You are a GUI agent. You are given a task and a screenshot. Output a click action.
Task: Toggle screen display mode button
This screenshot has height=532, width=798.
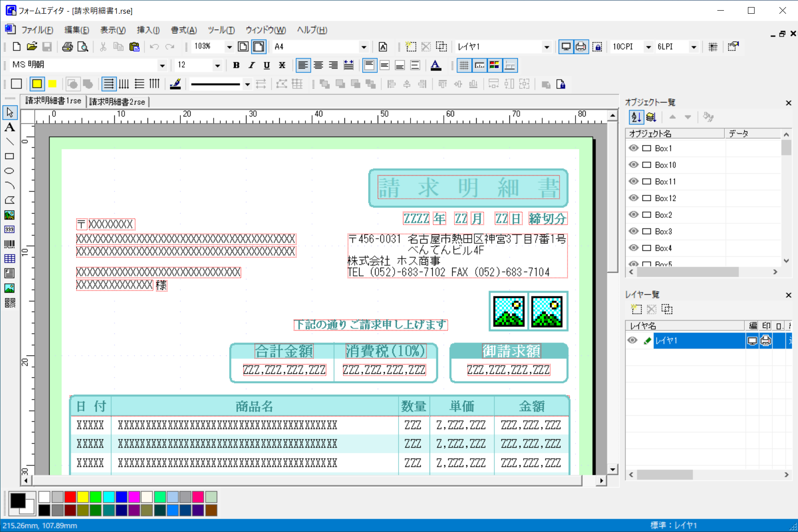[566, 47]
